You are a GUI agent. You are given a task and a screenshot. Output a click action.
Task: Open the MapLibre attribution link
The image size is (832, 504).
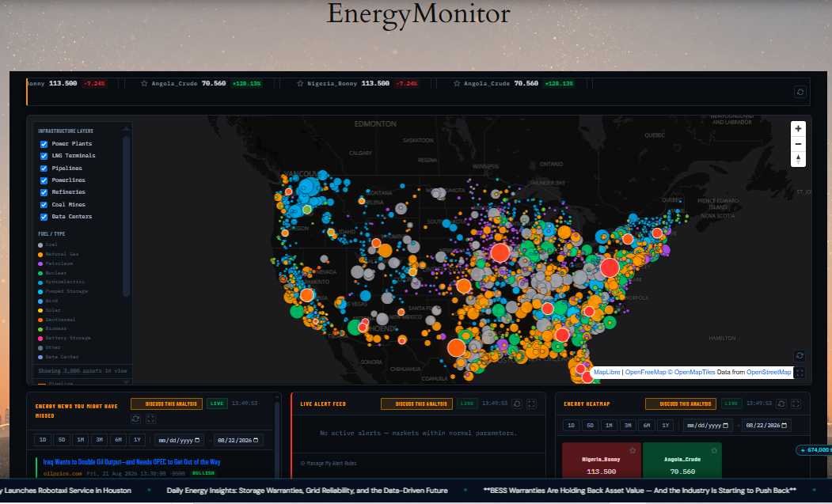point(606,373)
